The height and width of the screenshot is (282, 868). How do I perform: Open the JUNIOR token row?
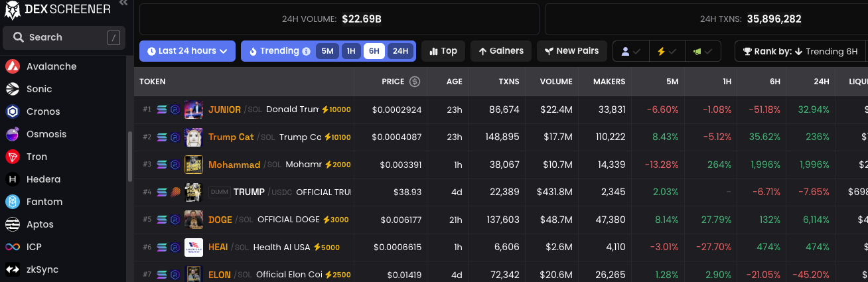click(x=501, y=109)
